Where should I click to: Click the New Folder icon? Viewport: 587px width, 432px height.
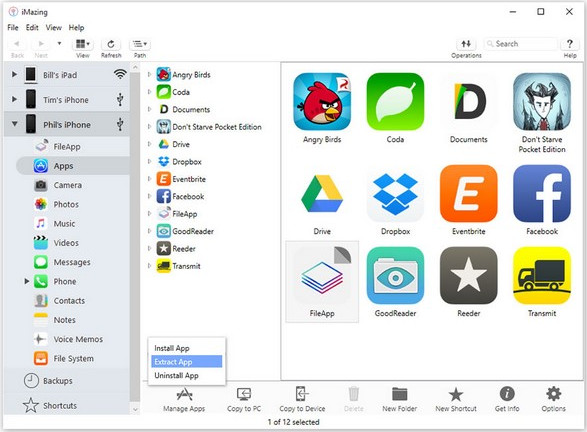pyautogui.click(x=399, y=394)
